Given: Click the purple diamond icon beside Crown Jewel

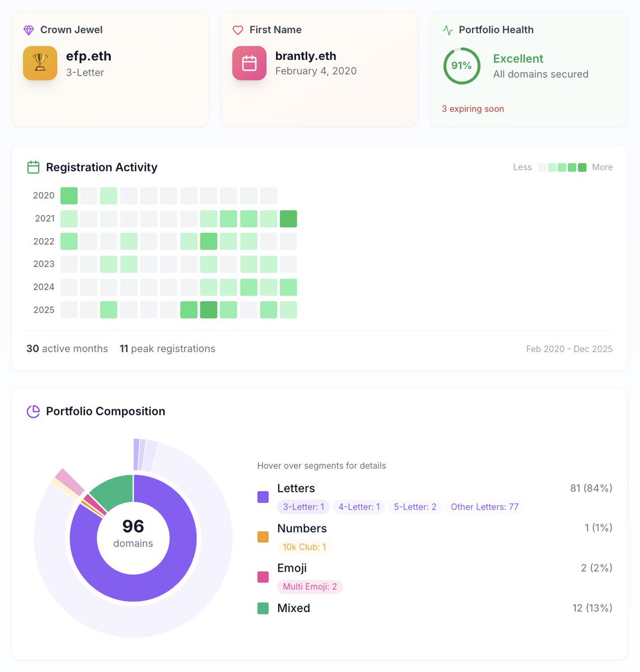Looking at the screenshot, I should (28, 30).
